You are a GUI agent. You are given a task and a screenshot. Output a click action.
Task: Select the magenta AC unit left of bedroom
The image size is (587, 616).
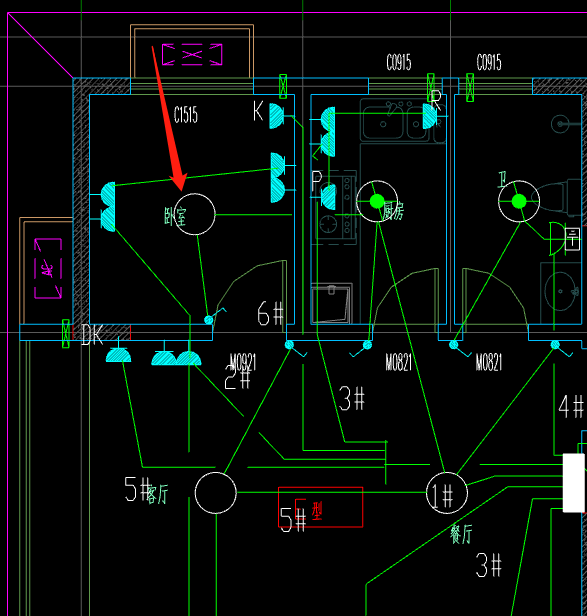[48, 268]
